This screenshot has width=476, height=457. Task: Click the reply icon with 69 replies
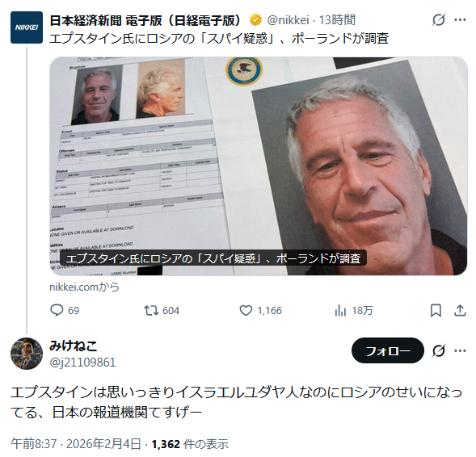[57, 310]
